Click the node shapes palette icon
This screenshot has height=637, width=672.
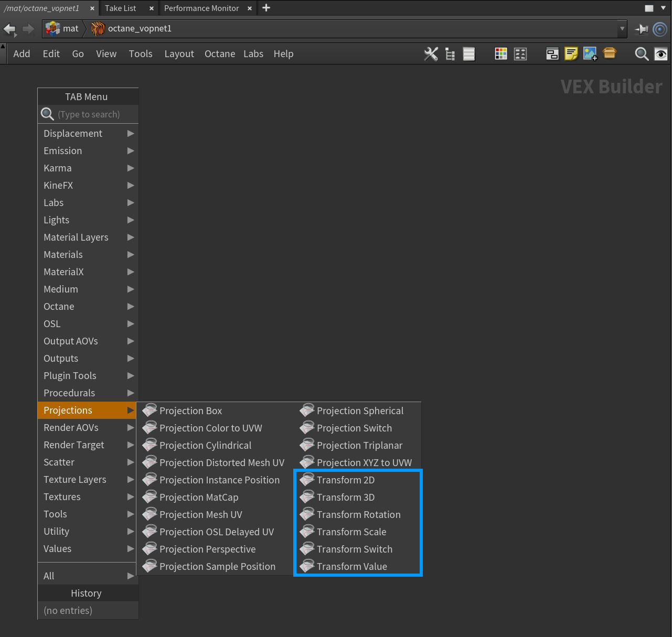coord(520,53)
